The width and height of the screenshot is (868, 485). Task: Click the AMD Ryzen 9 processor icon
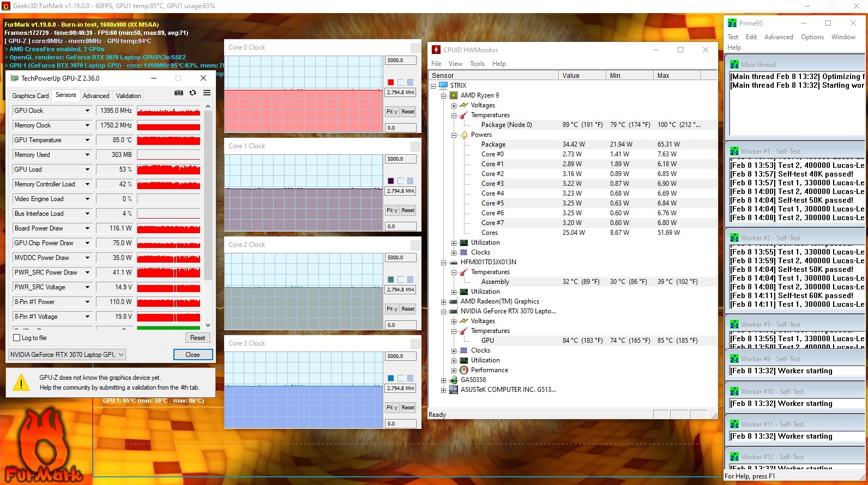tap(454, 95)
